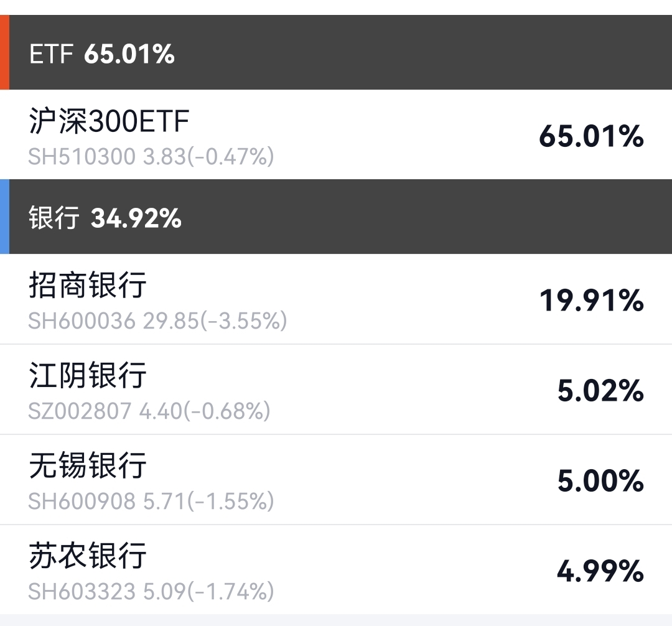This screenshot has height=626, width=672.
Task: Click the 34.92% total in 银行 header
Action: click(x=136, y=218)
